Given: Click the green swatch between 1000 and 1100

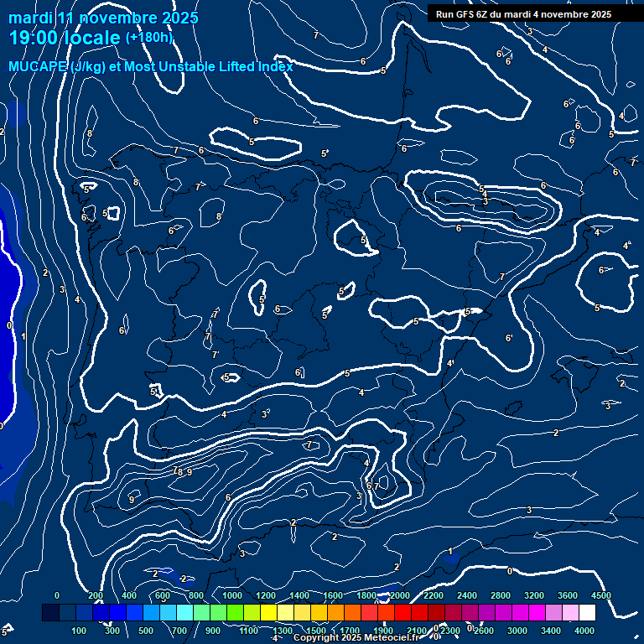Looking at the screenshot, I should point(235,612).
